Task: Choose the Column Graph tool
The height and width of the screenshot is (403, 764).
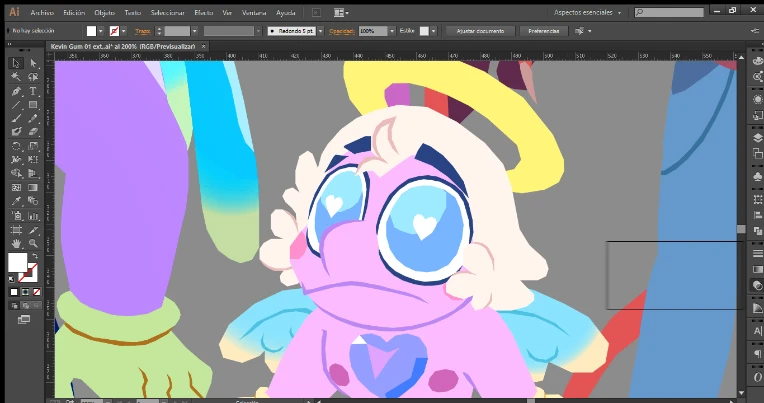Action: point(33,215)
